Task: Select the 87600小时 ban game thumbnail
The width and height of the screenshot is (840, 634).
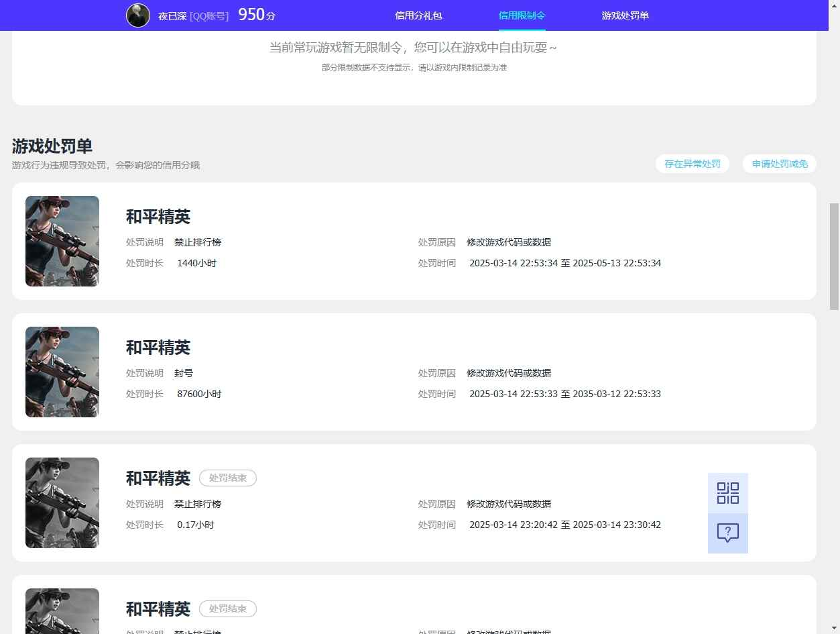Action: [x=62, y=372]
